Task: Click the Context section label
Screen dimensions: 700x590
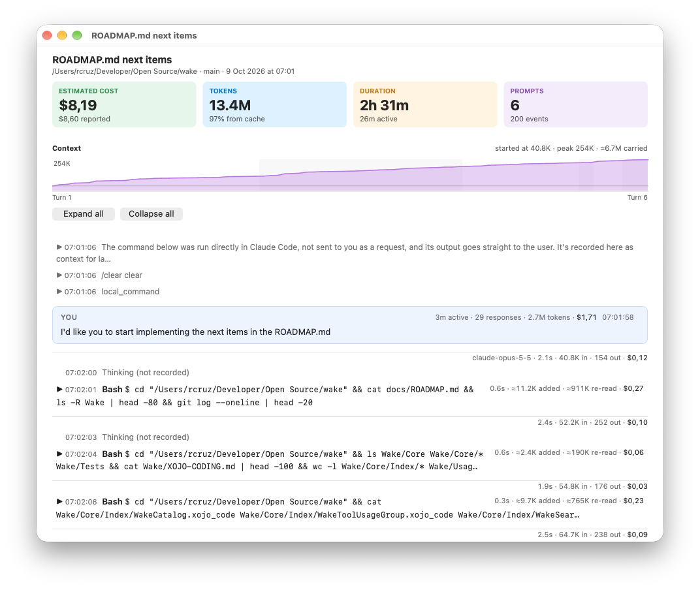Action: (x=67, y=148)
